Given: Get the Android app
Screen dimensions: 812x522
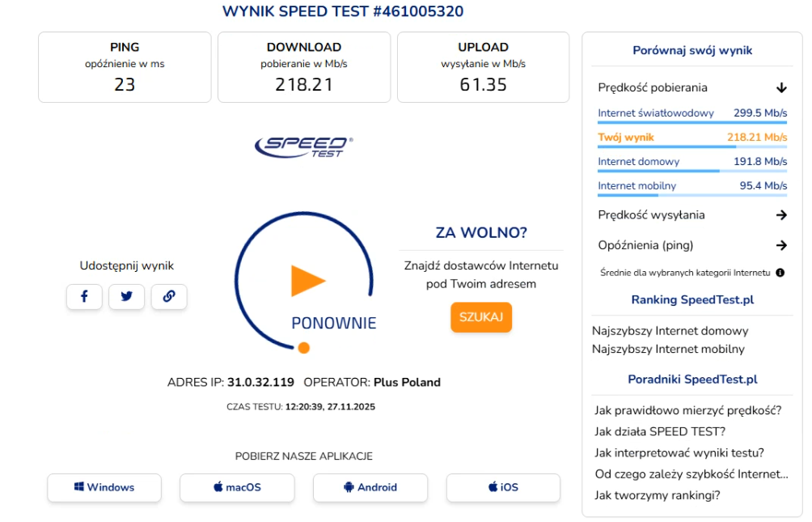Looking at the screenshot, I should (x=370, y=487).
